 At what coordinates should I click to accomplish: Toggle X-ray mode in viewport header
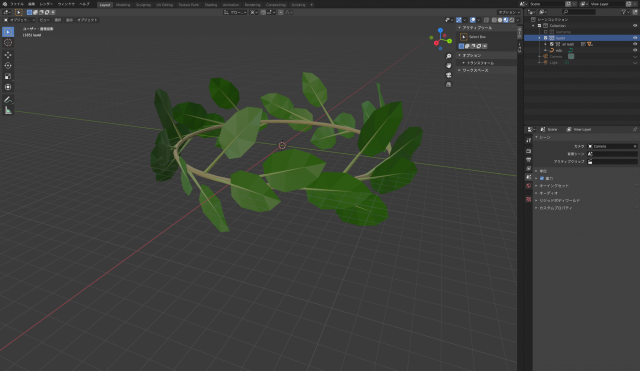coord(486,20)
